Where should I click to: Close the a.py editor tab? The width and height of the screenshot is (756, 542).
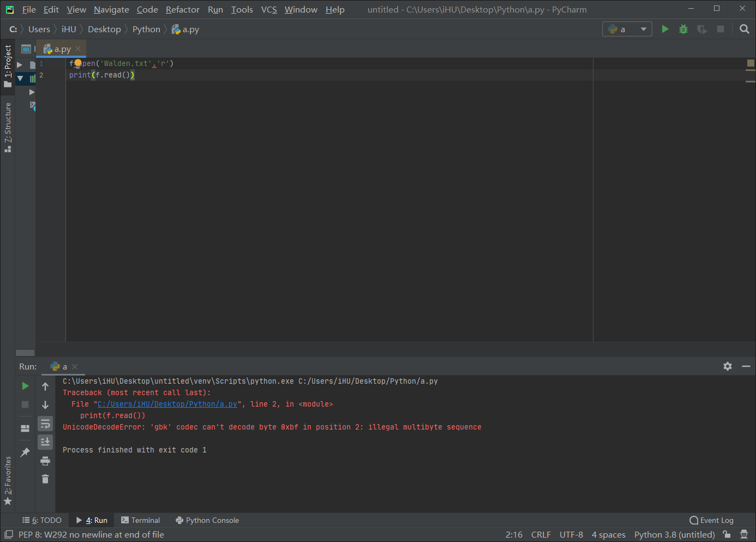(78, 49)
